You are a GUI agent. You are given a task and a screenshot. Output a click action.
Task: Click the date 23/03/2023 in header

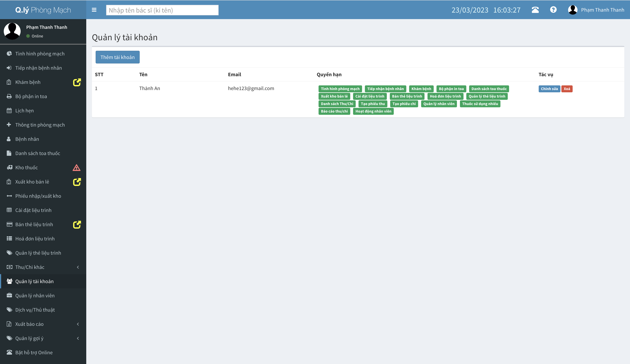point(470,10)
